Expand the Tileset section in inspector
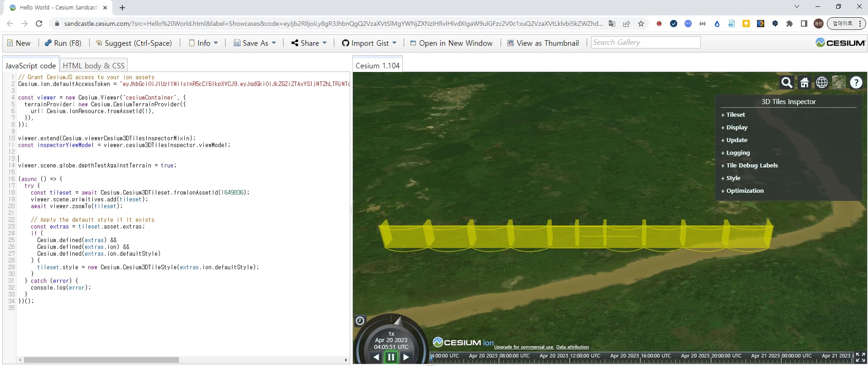868x367 pixels. click(x=733, y=115)
